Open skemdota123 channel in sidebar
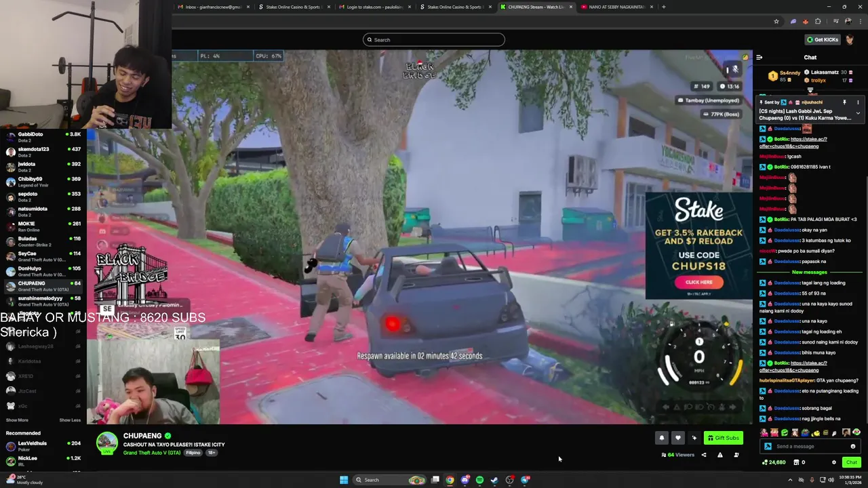The width and height of the screenshot is (868, 488). coord(43,152)
